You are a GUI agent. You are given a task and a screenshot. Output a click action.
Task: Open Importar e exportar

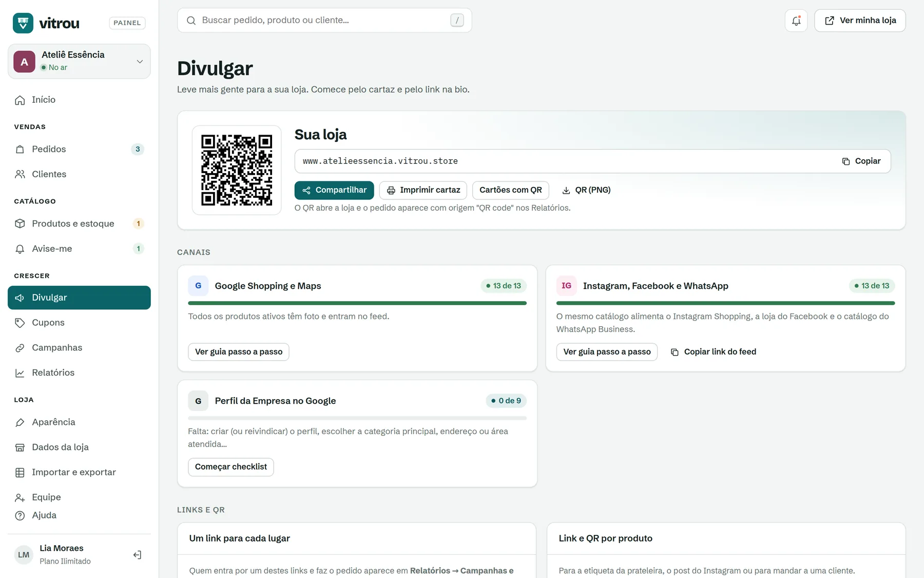(79, 473)
